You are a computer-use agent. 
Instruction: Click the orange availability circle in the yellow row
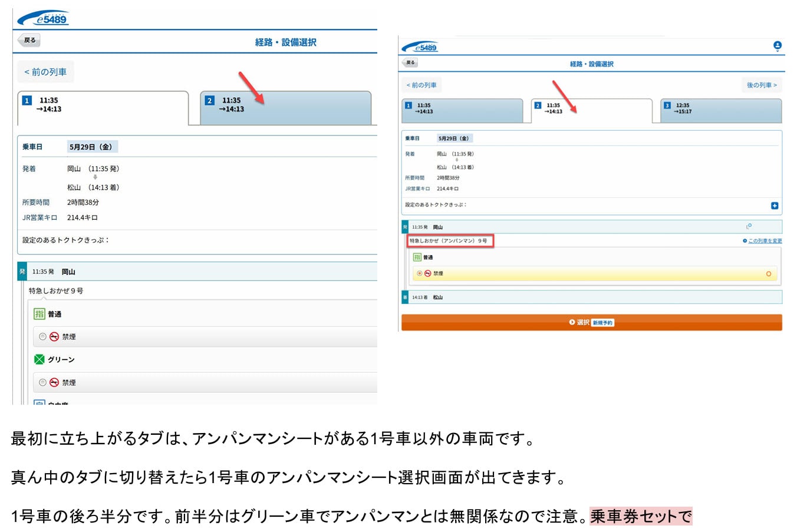point(768,273)
